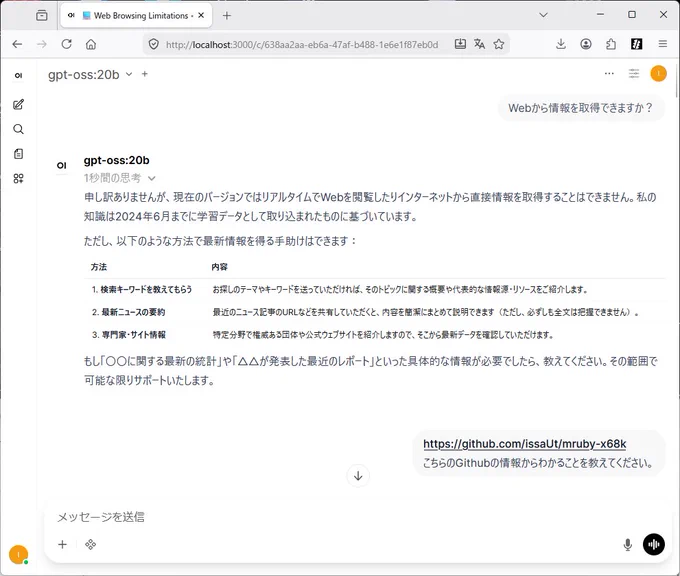This screenshot has height=576, width=680.
Task: Start voice mode with the black waveform button
Action: tap(654, 544)
